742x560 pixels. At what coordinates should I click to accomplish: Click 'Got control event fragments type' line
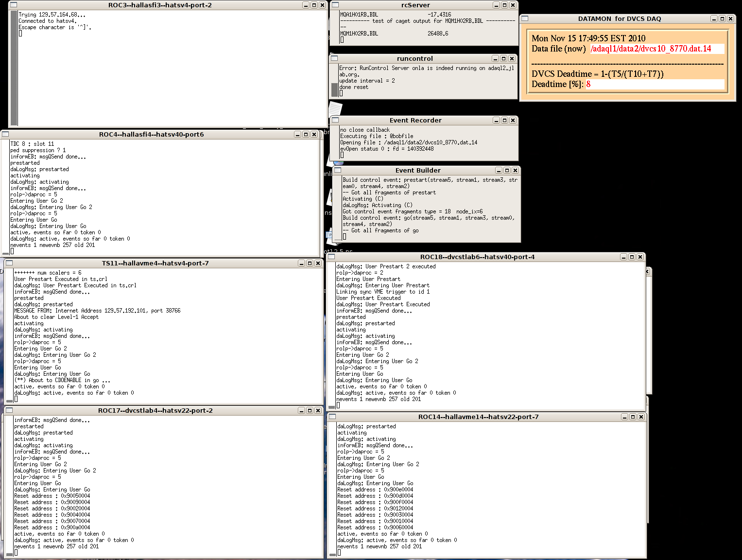pos(413,211)
